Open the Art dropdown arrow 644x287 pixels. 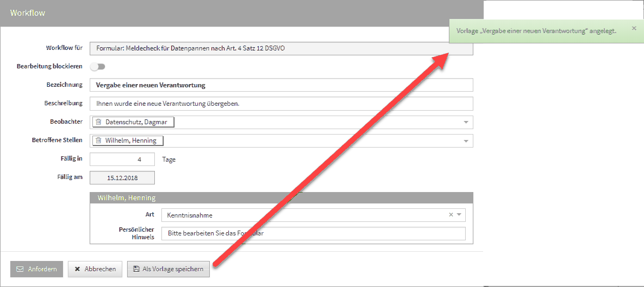tap(459, 215)
